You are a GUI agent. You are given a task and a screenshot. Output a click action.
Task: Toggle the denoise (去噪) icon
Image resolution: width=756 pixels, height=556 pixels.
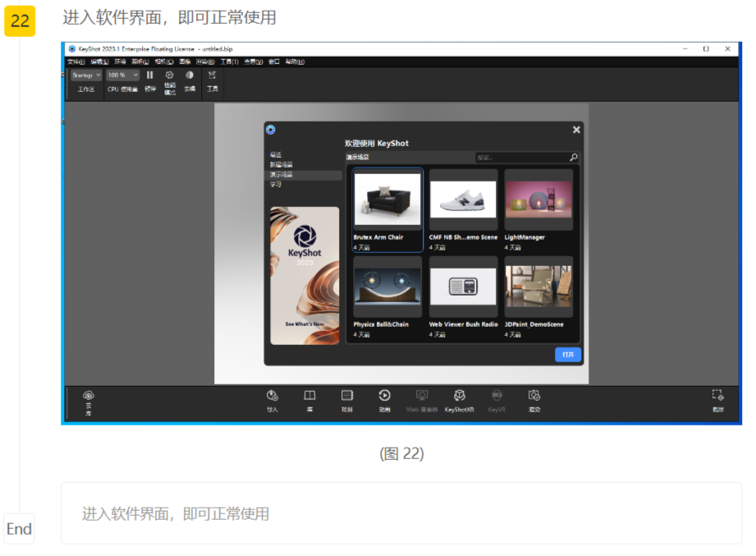pos(190,76)
